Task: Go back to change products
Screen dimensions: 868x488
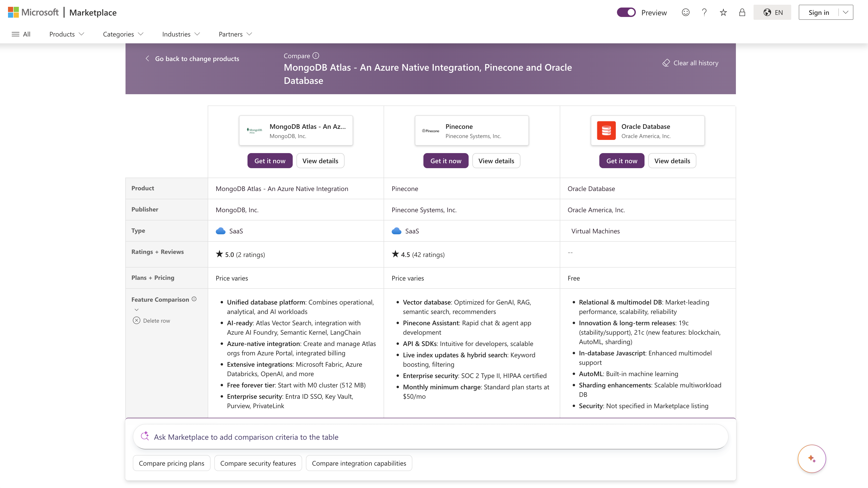Action: [x=192, y=59]
